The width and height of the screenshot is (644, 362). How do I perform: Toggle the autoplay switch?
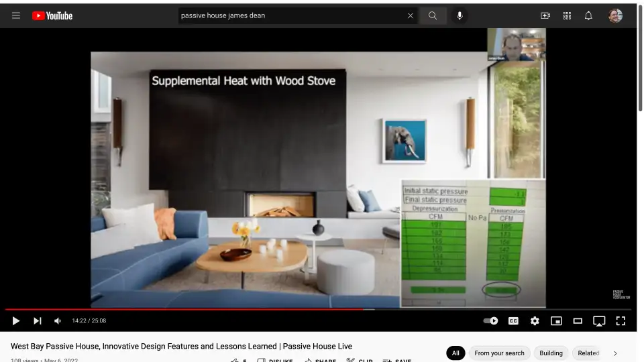click(491, 321)
